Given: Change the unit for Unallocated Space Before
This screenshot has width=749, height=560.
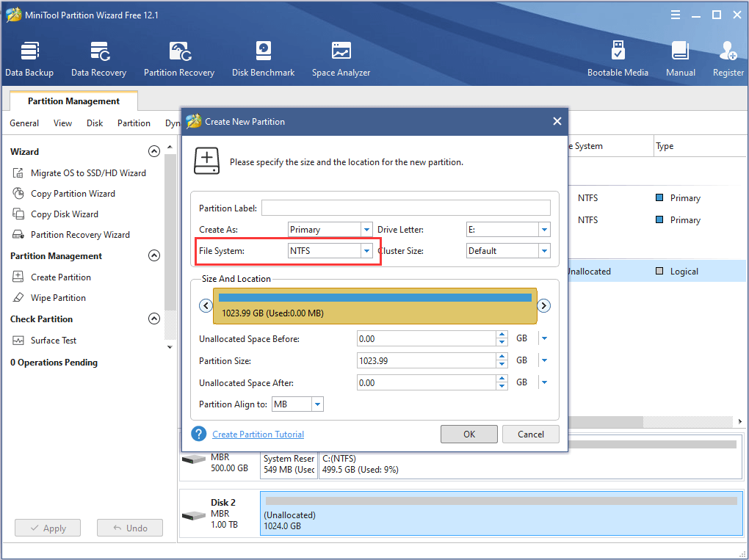Looking at the screenshot, I should (x=544, y=338).
